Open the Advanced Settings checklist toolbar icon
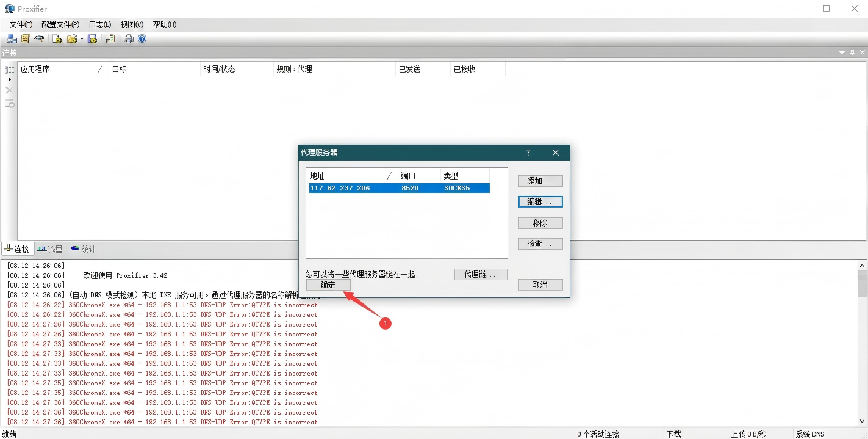This screenshot has width=868, height=439. (110, 39)
